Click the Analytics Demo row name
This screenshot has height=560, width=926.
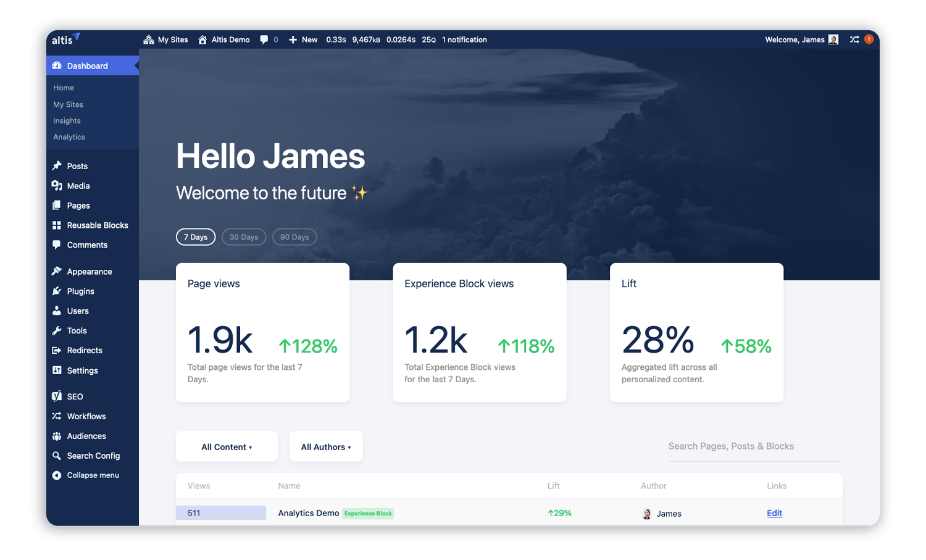point(309,513)
